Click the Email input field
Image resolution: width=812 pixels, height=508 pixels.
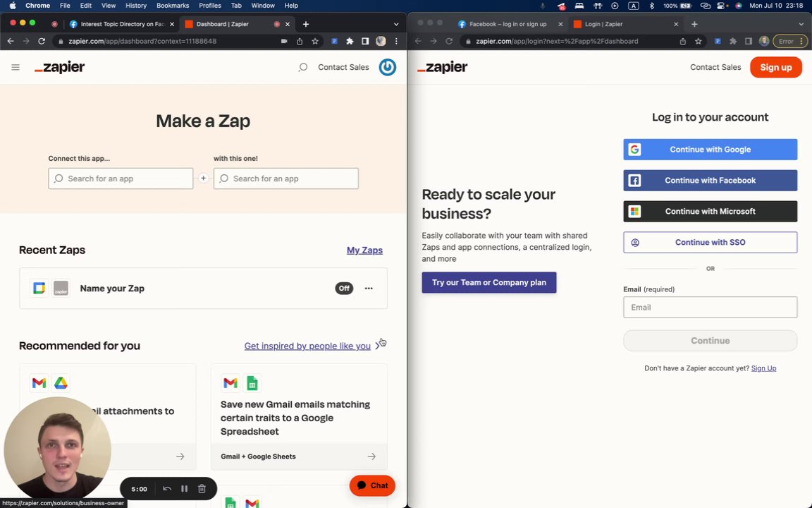click(x=710, y=308)
